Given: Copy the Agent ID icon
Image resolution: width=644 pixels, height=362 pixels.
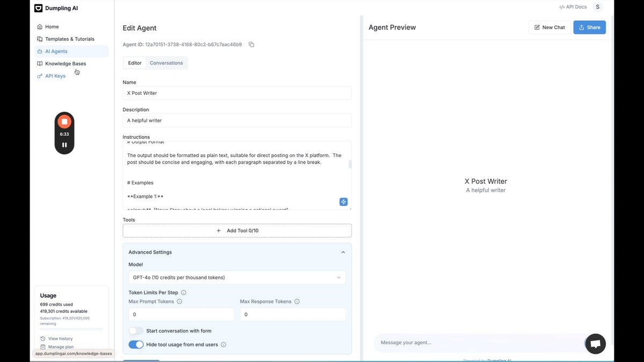Looking at the screenshot, I should pyautogui.click(x=251, y=45).
